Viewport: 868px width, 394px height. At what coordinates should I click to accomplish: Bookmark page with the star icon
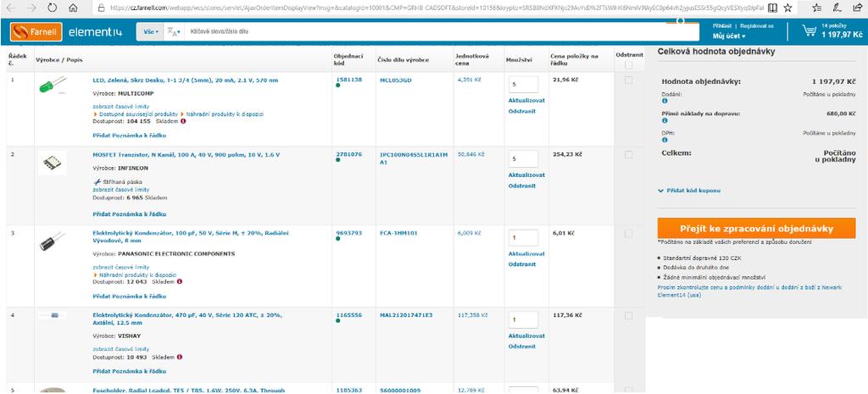click(787, 8)
